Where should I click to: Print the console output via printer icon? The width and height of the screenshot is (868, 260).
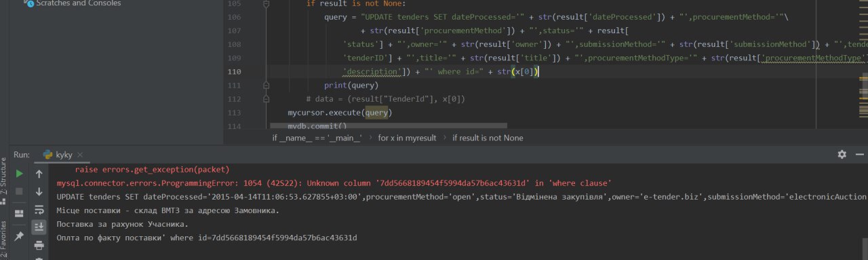coord(39,244)
